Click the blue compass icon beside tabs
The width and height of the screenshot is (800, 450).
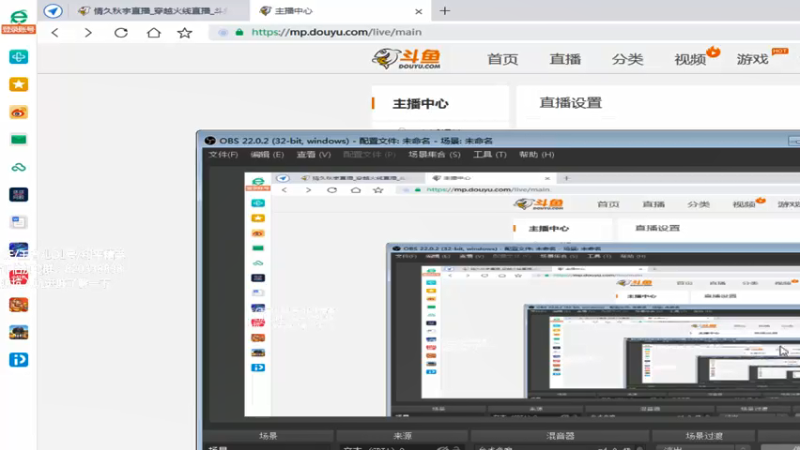[53, 11]
